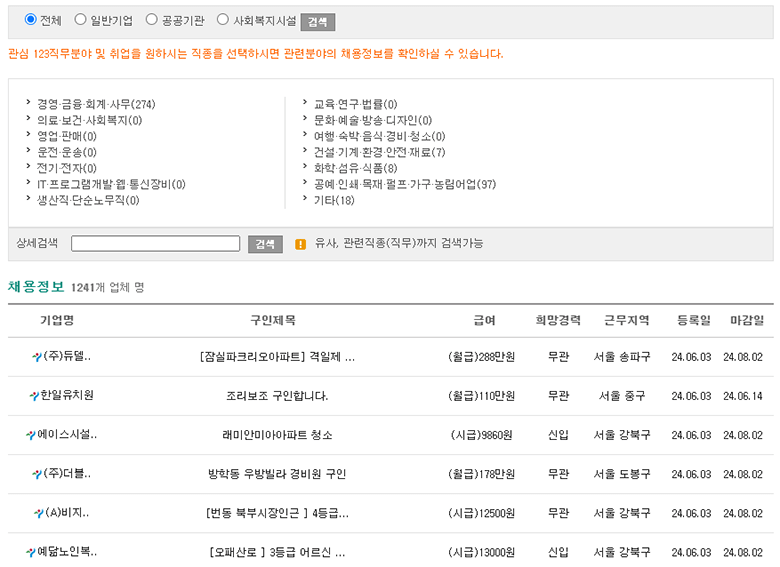This screenshot has height=567, width=780.
Task: Click location 서울 송파구
Action: (x=622, y=357)
